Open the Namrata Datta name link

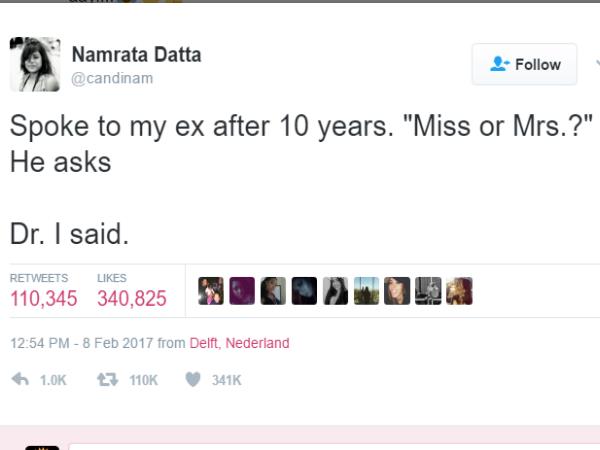[x=136, y=54]
